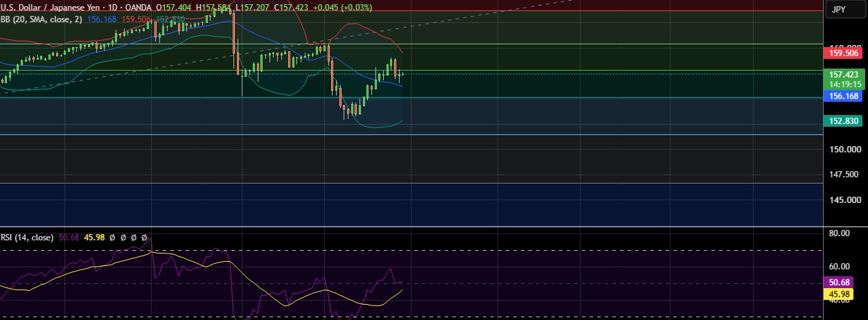
Task: Select the RSI (14, close) indicator legend
Action: [x=27, y=238]
